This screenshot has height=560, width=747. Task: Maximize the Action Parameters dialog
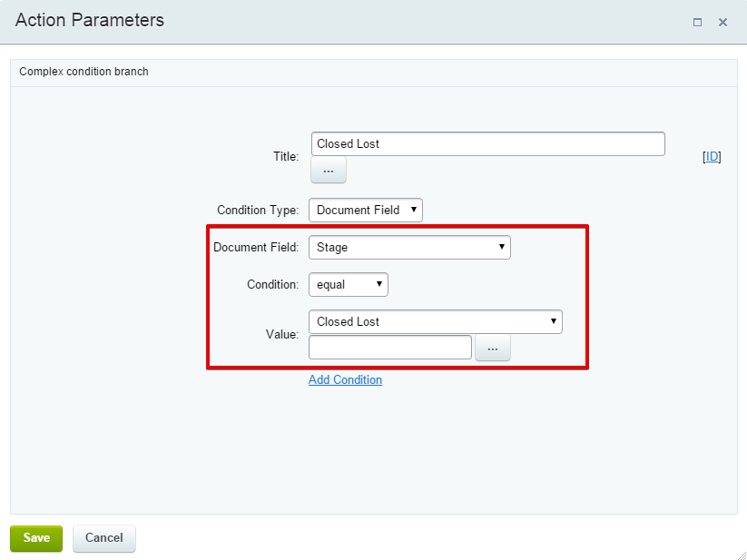[697, 23]
